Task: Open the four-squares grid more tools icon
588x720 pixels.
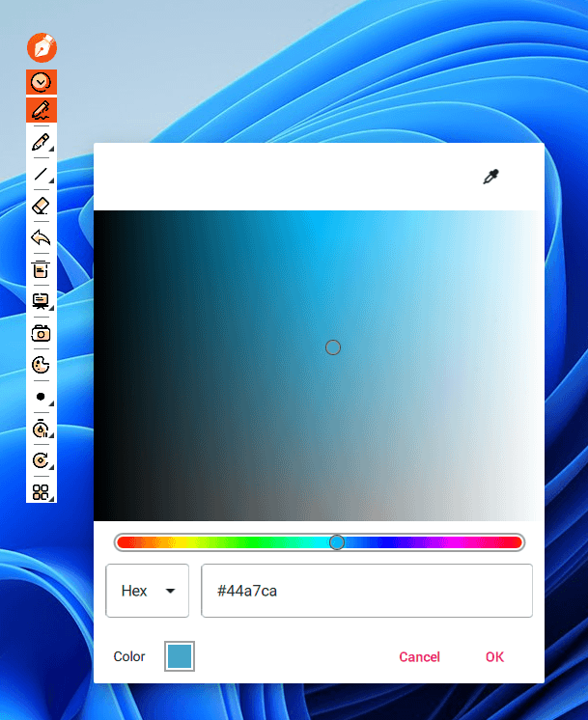Action: [41, 492]
